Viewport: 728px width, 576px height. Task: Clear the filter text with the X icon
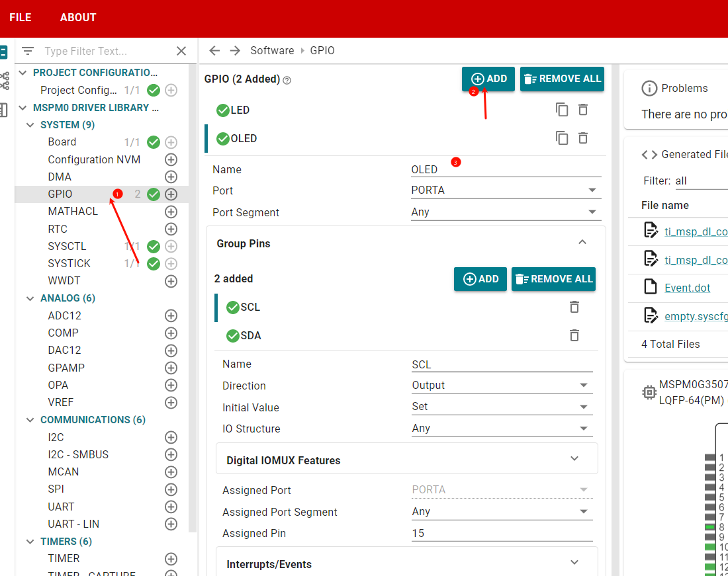(x=181, y=51)
